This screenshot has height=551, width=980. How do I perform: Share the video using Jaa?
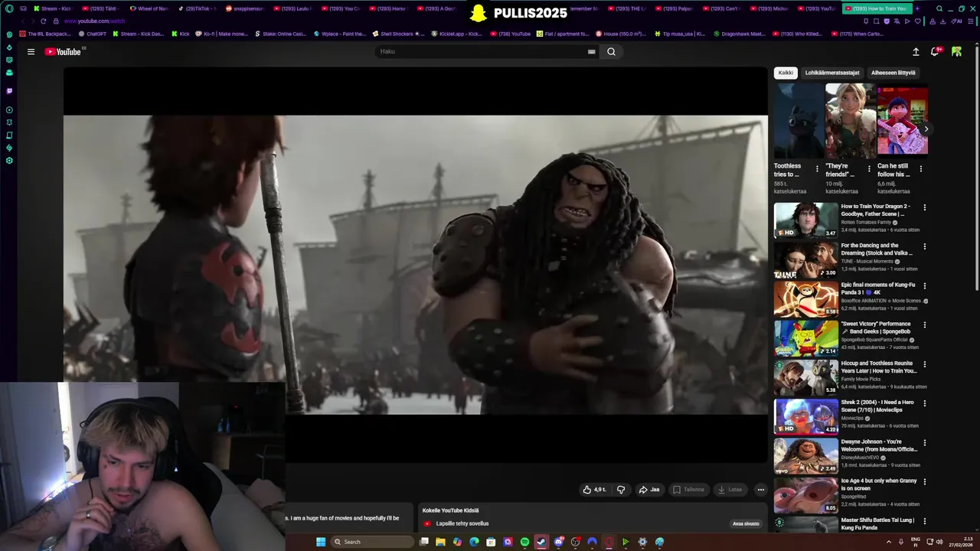(x=648, y=490)
